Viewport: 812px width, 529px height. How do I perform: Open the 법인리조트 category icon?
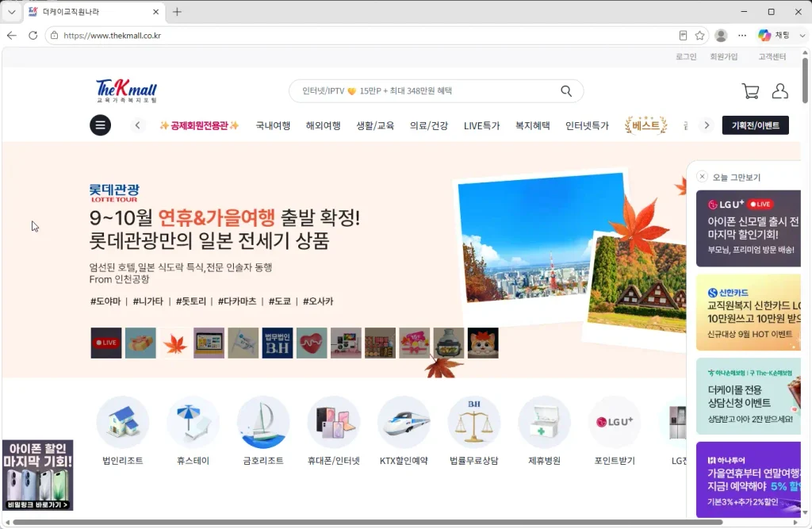point(123,422)
